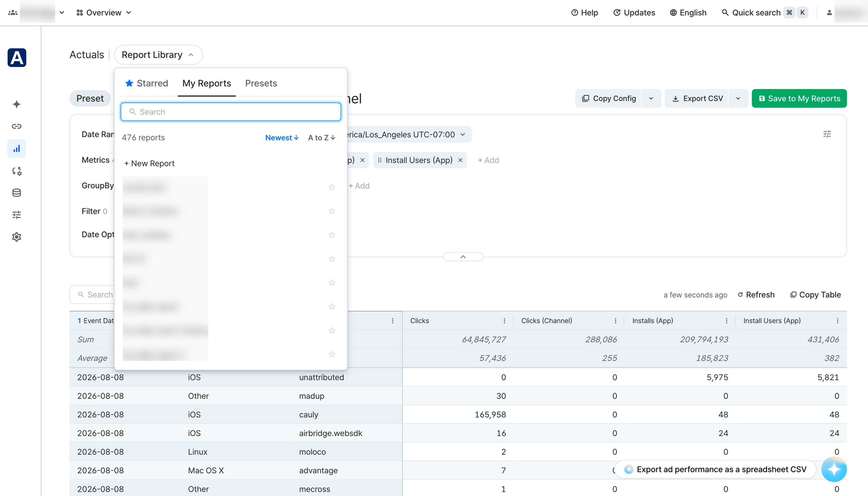Sort reports by Newest
This screenshot has height=496, width=868.
282,138
